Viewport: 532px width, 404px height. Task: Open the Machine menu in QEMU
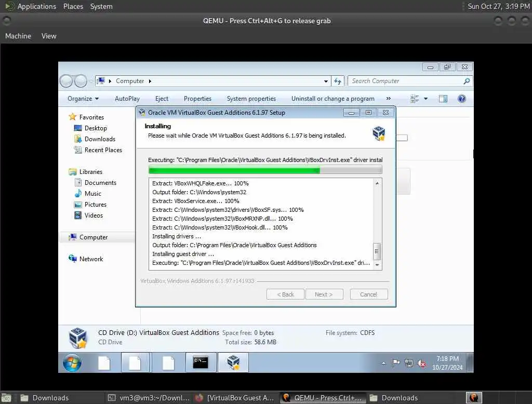click(18, 36)
